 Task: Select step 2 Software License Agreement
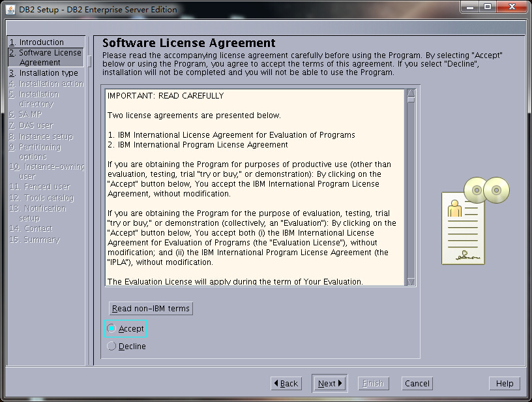[46, 57]
